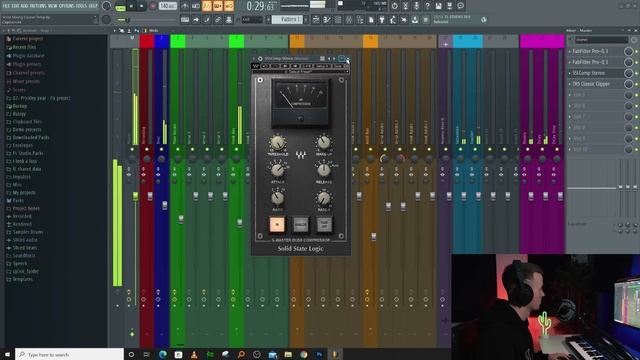Toggle typing keyboard to piano icon
Image resolution: width=640 pixels, height=360 pixels.
click(x=185, y=20)
